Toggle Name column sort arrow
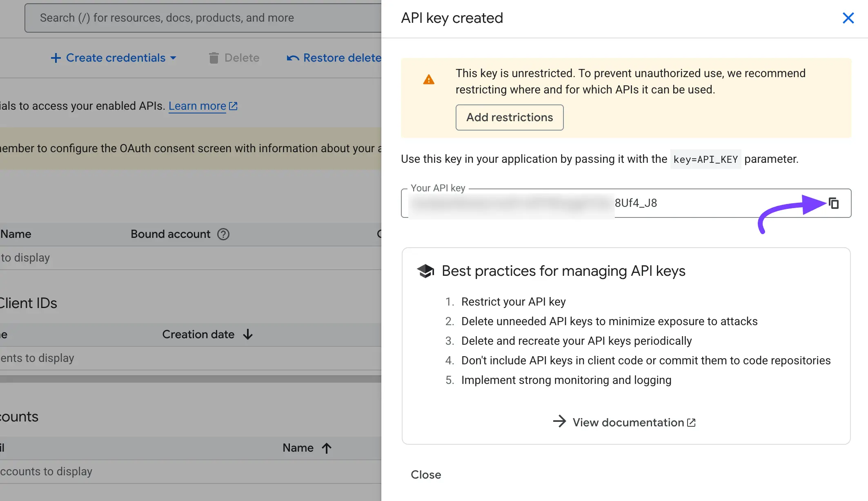 (326, 448)
